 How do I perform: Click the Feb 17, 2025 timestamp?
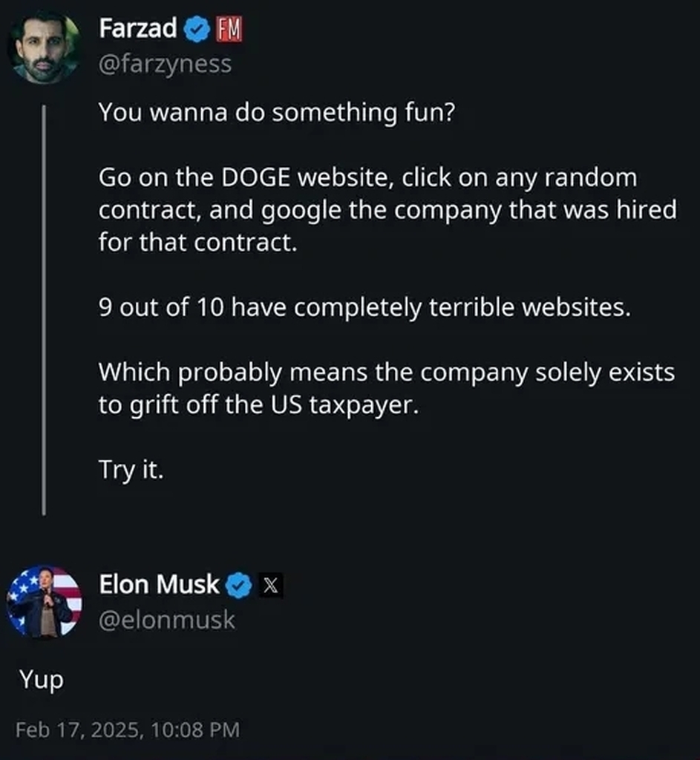point(127,730)
